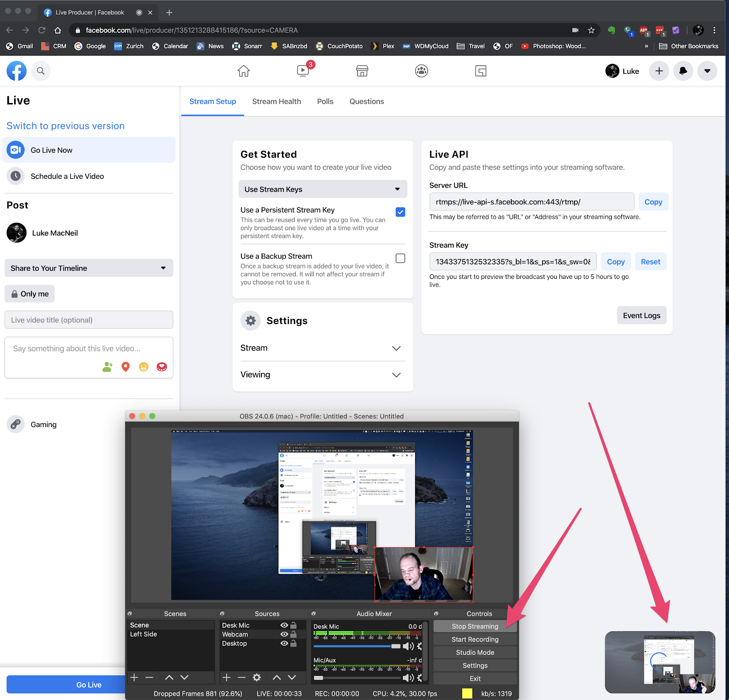Click the Facebook search magnifier icon

coord(41,71)
